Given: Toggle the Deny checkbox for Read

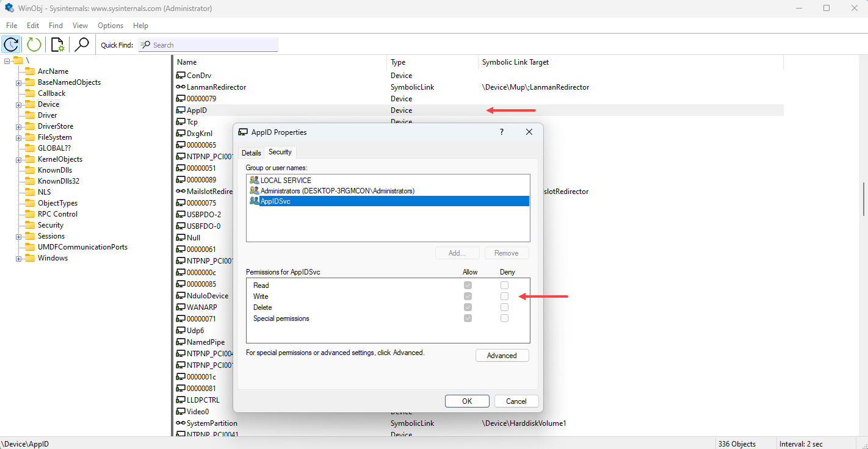Looking at the screenshot, I should coord(504,286).
